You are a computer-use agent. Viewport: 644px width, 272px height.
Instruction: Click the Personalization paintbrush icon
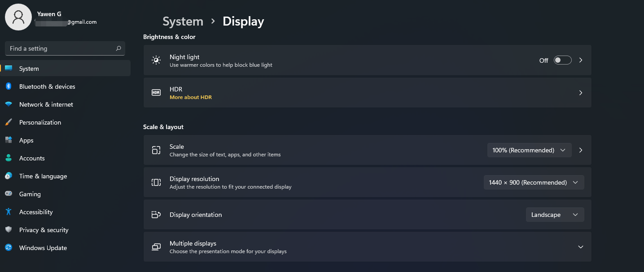point(9,122)
